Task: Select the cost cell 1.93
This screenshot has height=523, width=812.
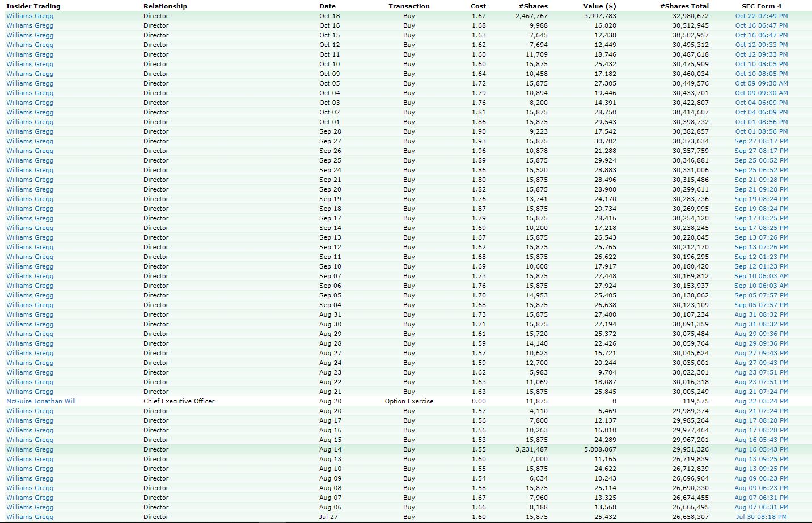Action: pos(479,141)
